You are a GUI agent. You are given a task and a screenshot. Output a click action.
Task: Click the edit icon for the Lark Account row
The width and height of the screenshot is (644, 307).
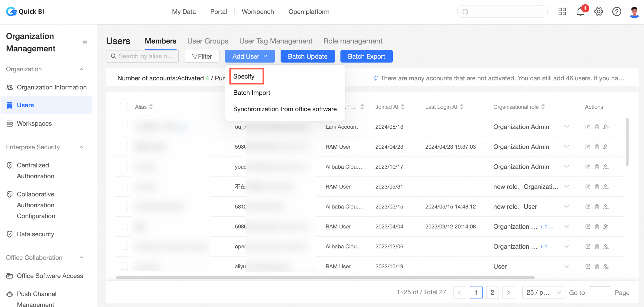(588, 127)
